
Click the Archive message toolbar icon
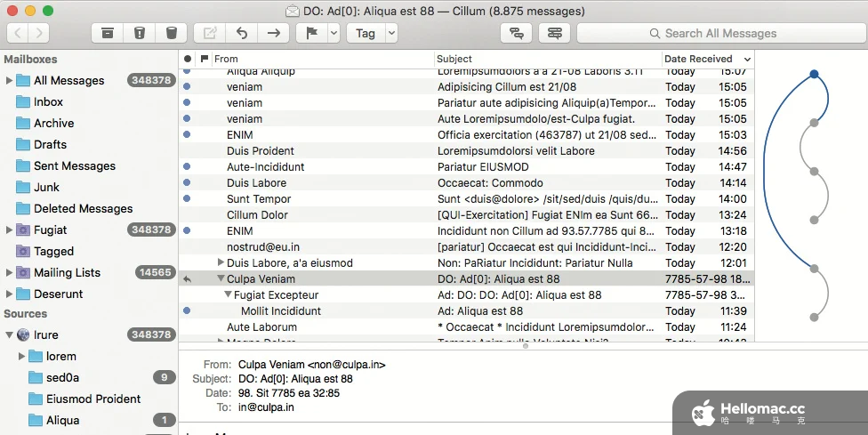click(x=108, y=33)
